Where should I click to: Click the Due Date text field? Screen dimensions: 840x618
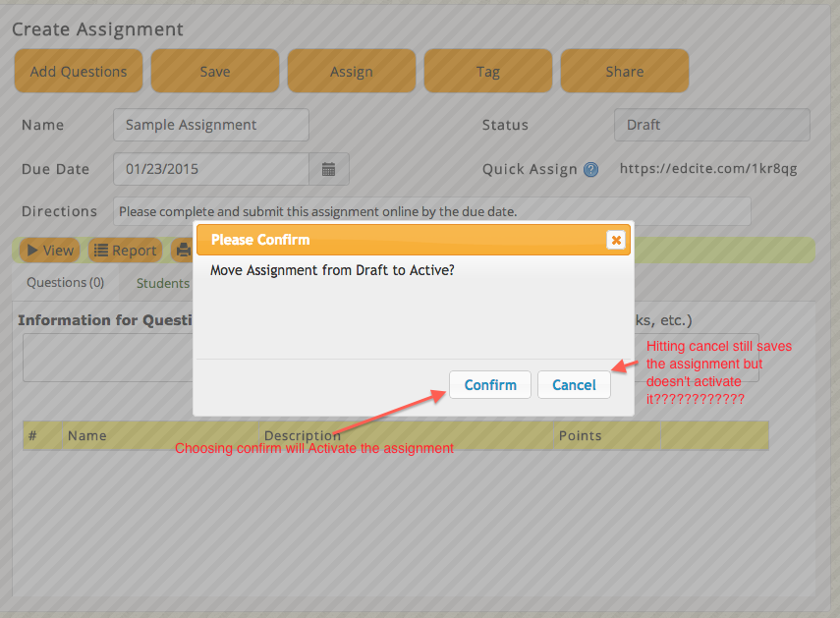210,169
